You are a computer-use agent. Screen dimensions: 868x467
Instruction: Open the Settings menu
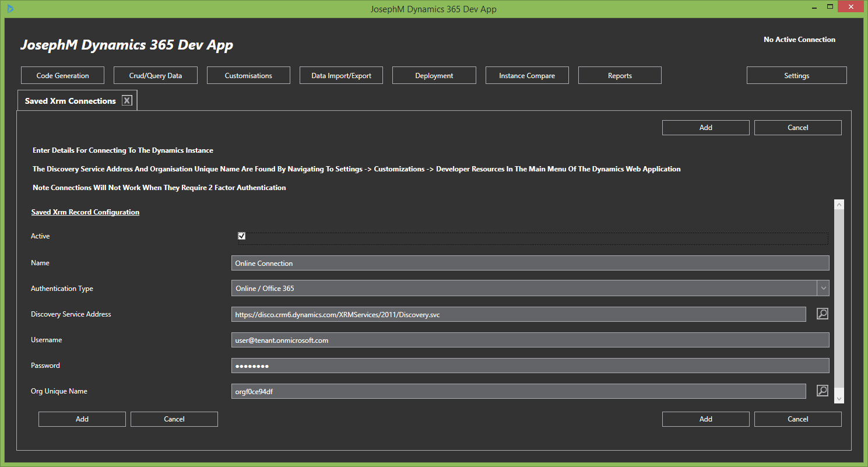(x=796, y=75)
